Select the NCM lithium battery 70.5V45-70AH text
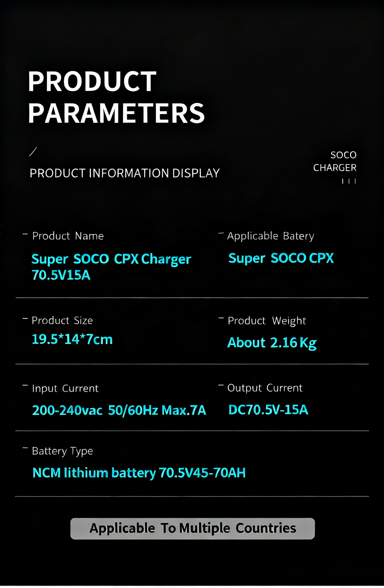Image resolution: width=384 pixels, height=588 pixels. 139,473
